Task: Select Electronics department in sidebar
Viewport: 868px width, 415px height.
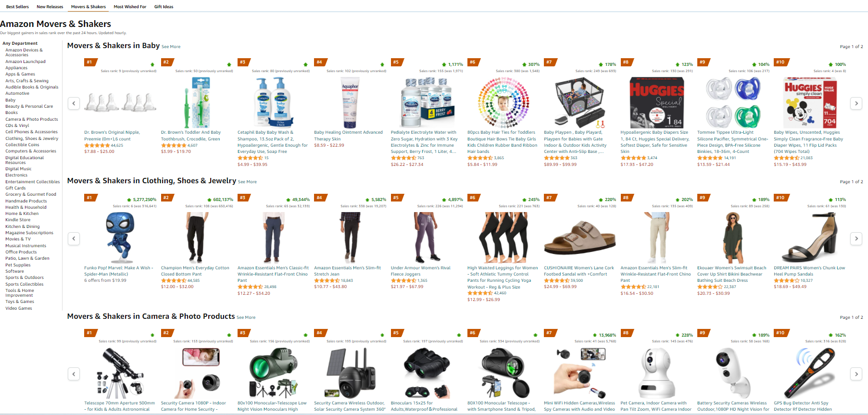Action: point(16,175)
